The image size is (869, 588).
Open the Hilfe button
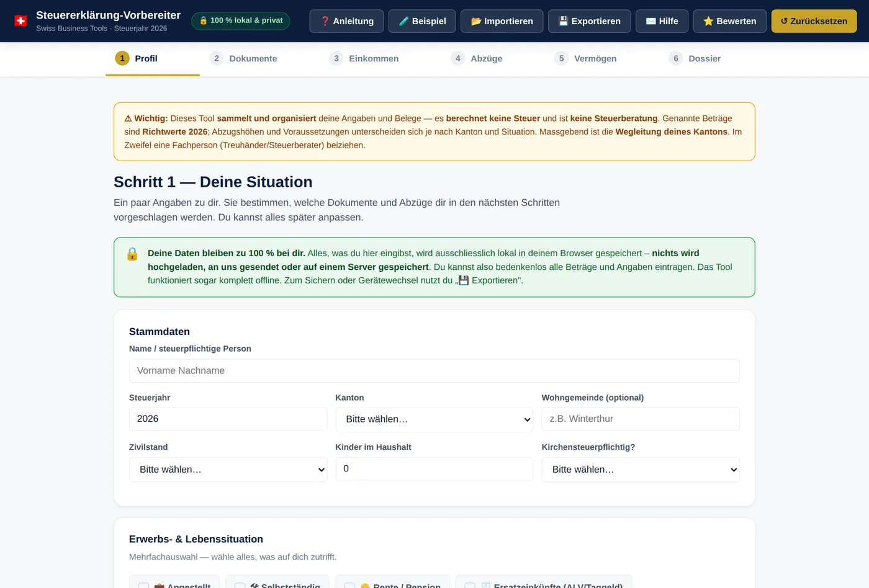[662, 21]
